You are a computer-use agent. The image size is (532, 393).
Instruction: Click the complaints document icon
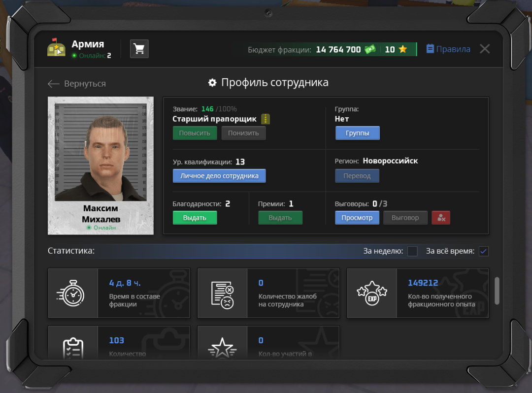coord(222,294)
